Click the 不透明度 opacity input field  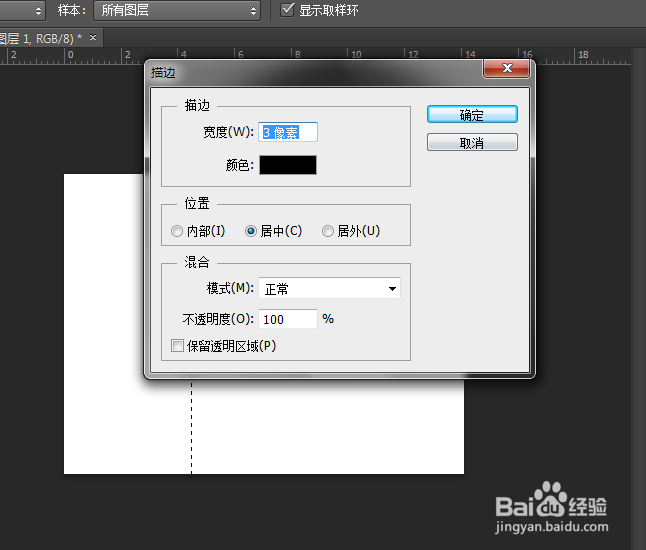click(x=288, y=319)
